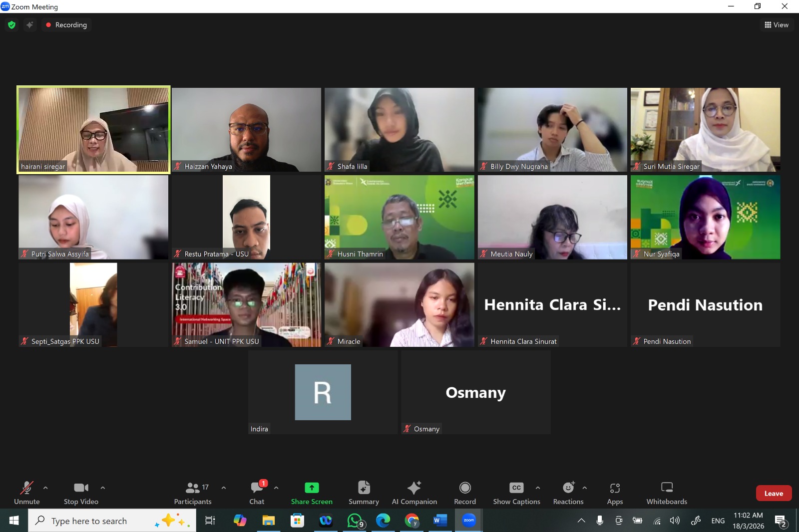Viewport: 799px width, 532px height.
Task: Launch the AI Companion
Action: [414, 493]
